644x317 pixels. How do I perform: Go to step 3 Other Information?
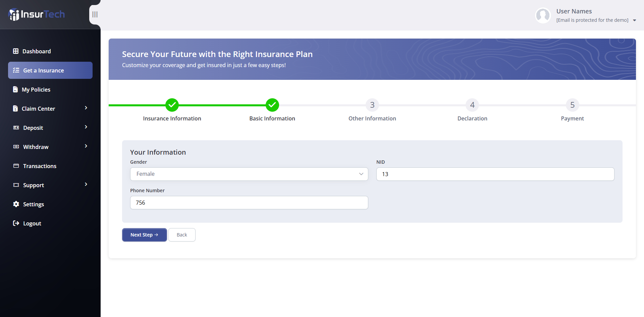pos(372,105)
